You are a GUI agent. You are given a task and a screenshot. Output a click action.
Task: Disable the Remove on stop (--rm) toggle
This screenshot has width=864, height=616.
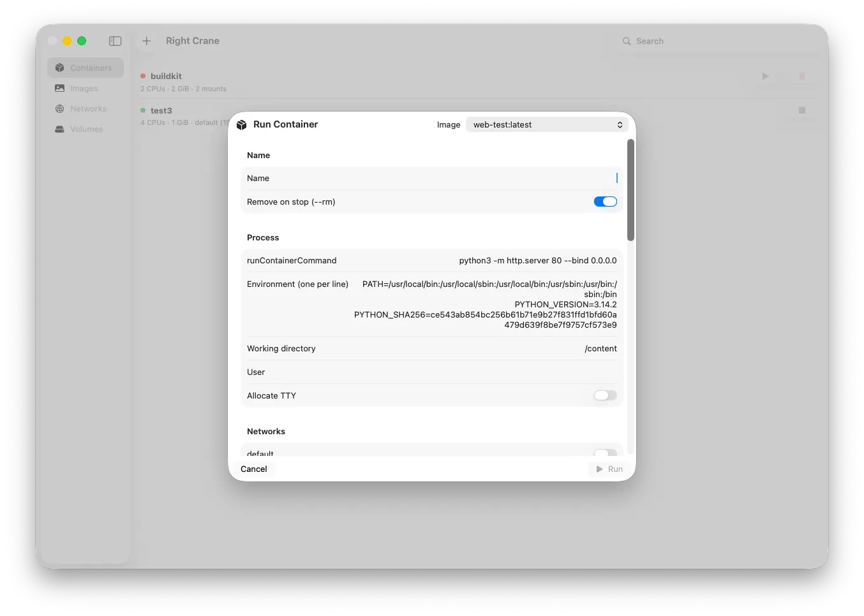605,202
